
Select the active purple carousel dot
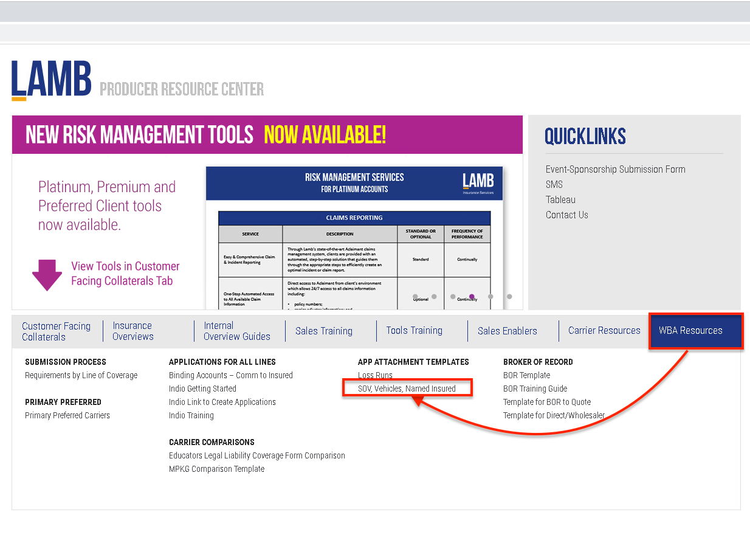pyautogui.click(x=472, y=297)
